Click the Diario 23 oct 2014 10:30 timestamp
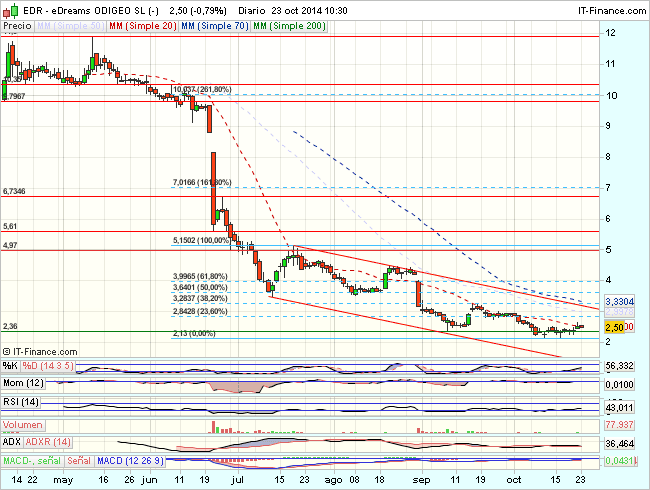The height and width of the screenshot is (490, 650). click(293, 10)
